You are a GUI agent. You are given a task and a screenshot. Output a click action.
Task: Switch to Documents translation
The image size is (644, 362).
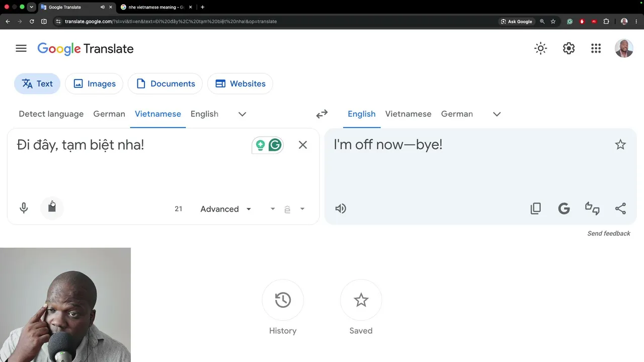pyautogui.click(x=165, y=83)
